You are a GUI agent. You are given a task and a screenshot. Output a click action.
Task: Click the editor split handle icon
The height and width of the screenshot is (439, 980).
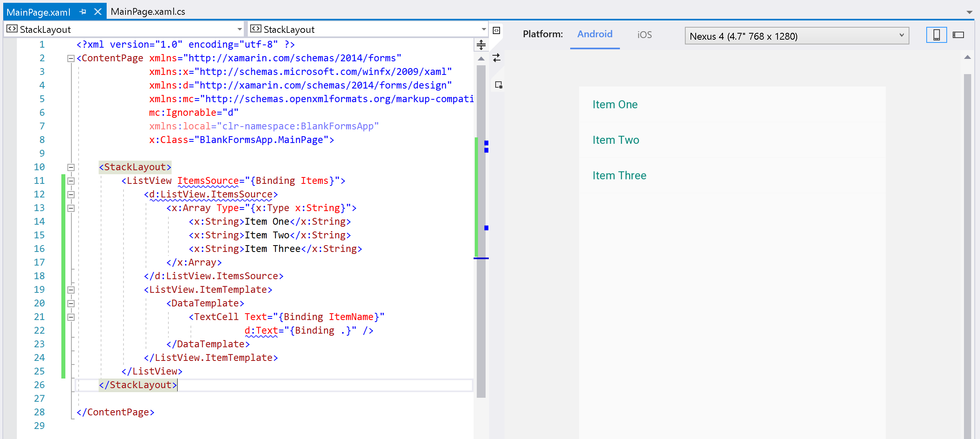point(481,45)
